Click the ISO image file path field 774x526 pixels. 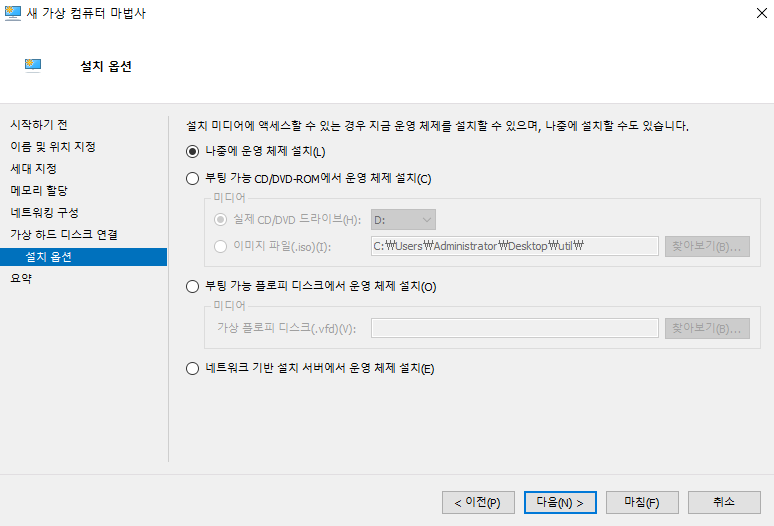pos(514,246)
